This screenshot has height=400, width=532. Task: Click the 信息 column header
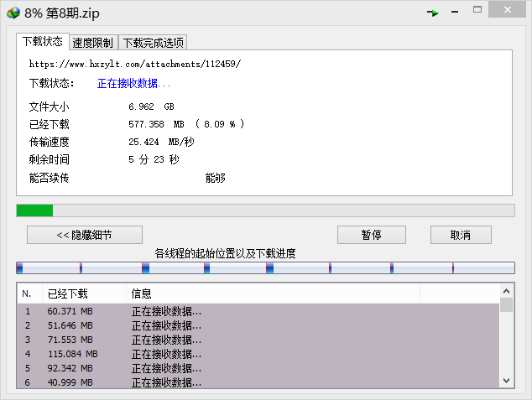point(273,294)
